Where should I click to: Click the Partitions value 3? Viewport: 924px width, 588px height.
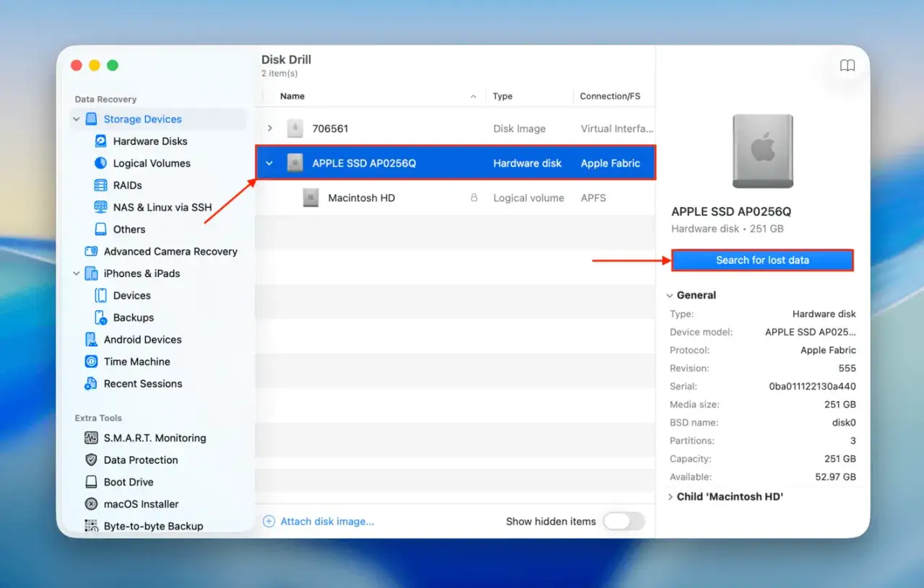(853, 441)
